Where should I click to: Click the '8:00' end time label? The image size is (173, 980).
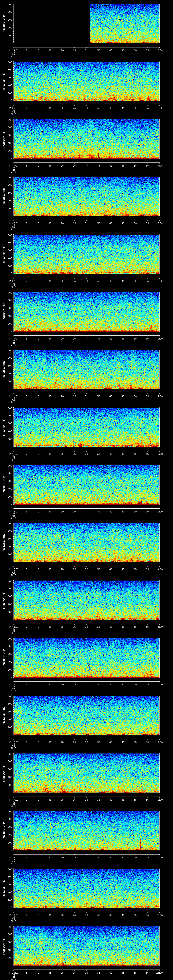point(160,223)
